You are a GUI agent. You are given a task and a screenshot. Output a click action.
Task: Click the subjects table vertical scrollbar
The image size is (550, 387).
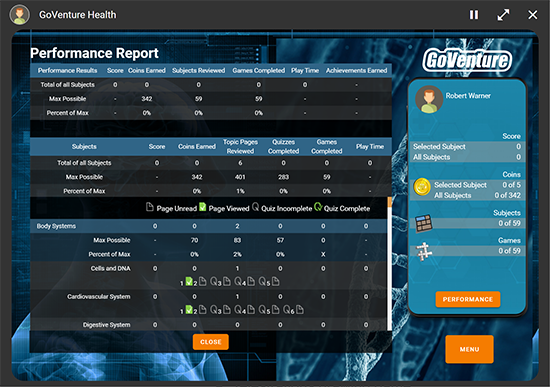pyautogui.click(x=389, y=263)
